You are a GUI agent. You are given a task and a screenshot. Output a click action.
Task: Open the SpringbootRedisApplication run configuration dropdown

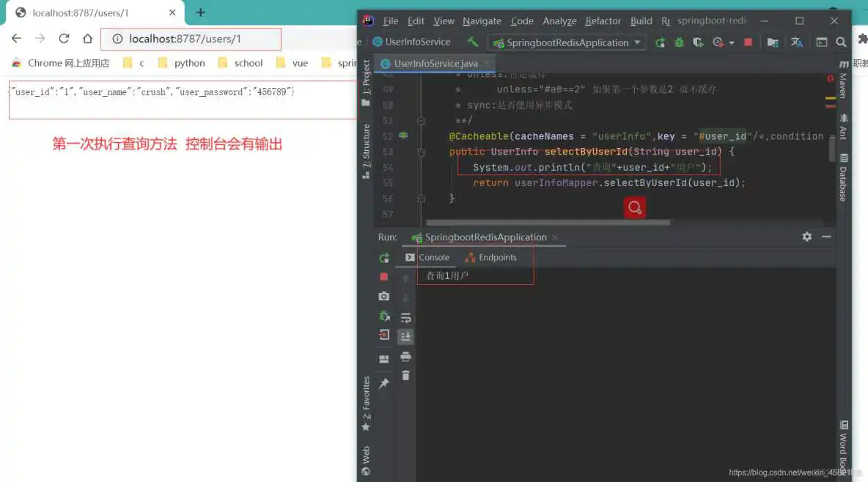566,42
